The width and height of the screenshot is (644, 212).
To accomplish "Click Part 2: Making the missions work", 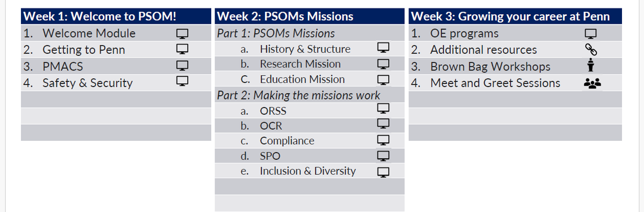I will click(x=299, y=95).
